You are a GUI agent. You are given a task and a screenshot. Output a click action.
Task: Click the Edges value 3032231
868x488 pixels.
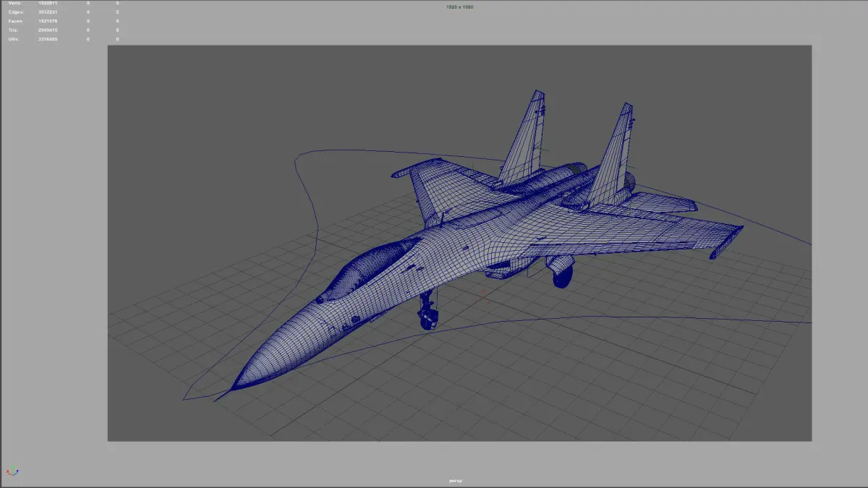point(48,12)
